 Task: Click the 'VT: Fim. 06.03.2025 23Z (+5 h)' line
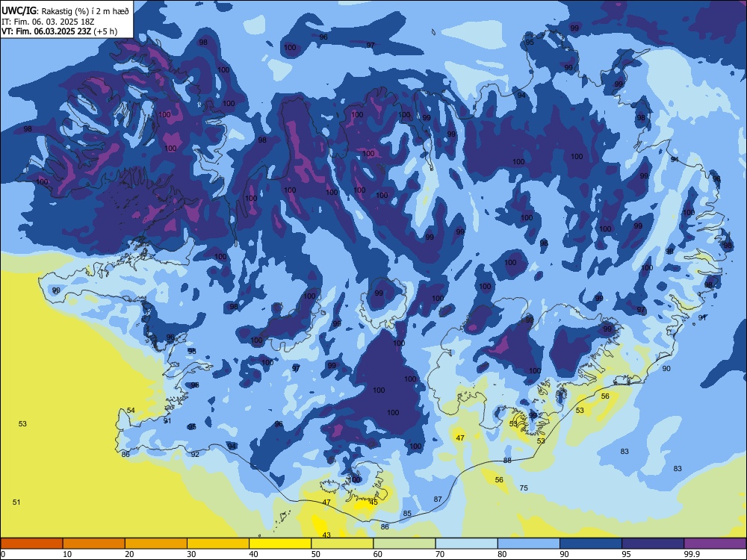pyautogui.click(x=60, y=31)
